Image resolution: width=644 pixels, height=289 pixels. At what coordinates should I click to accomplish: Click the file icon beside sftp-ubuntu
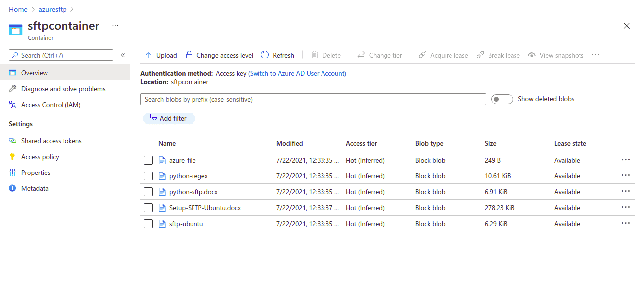162,224
